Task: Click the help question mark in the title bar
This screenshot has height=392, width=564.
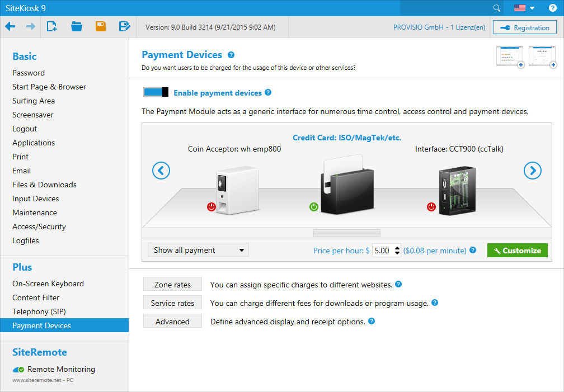Action: 552,8
